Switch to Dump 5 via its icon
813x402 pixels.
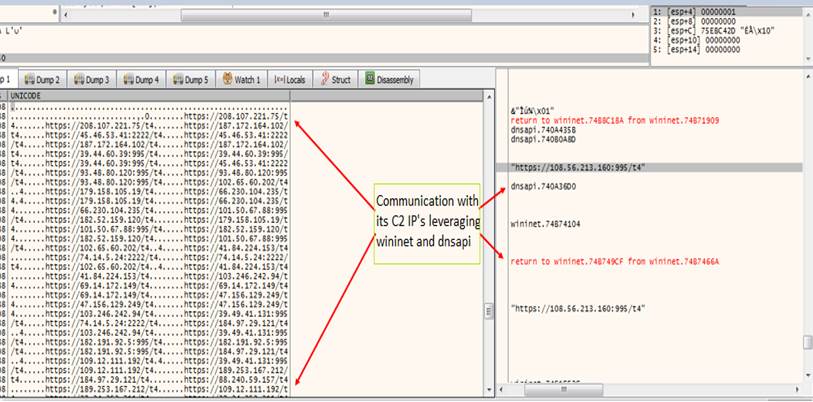(177, 79)
